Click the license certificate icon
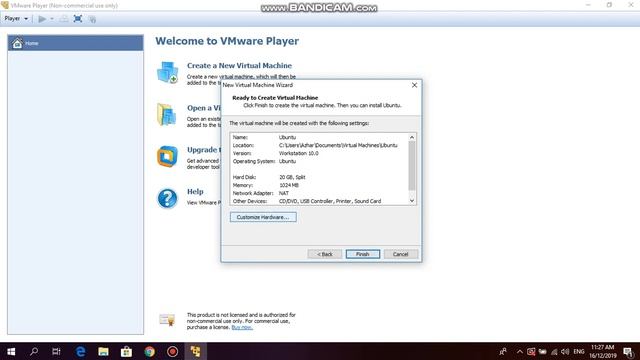The height and width of the screenshot is (360, 640). 167,320
